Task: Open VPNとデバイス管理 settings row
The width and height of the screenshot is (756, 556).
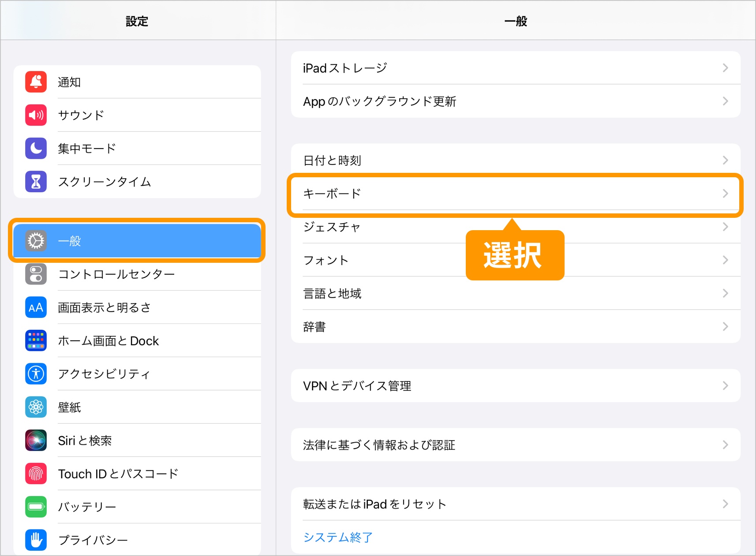Action: [515, 385]
